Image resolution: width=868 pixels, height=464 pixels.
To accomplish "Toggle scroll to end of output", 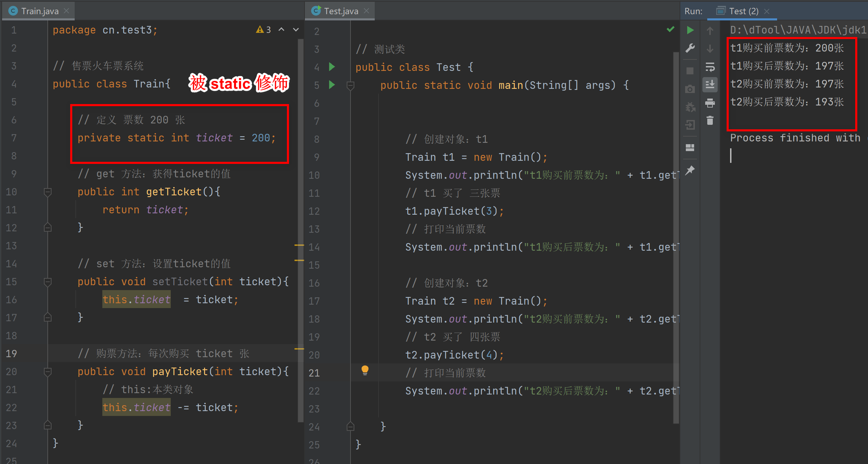I will point(710,85).
